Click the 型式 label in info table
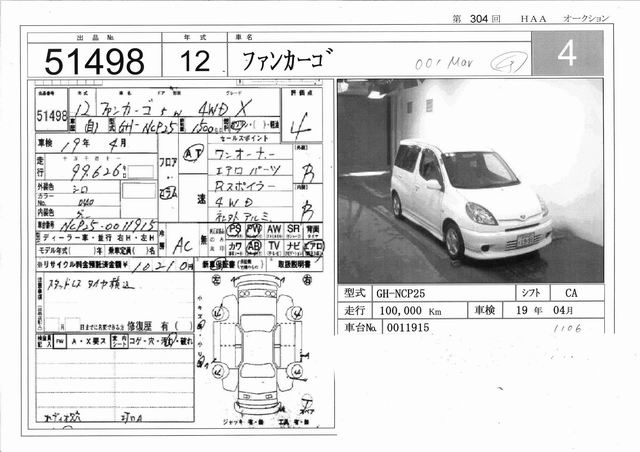Screen dimensions: 640x452 click(355, 293)
